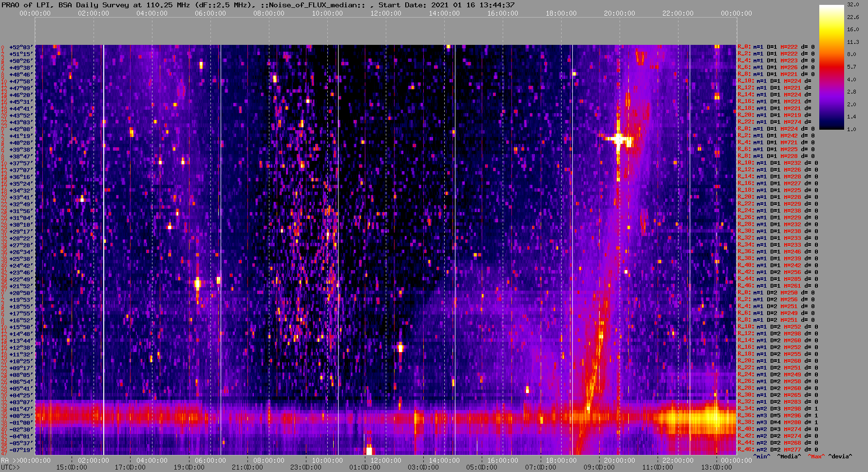Click the "R_16: n=1 D=1 M=227" row
This screenshot has height=472, width=868.
778,184
